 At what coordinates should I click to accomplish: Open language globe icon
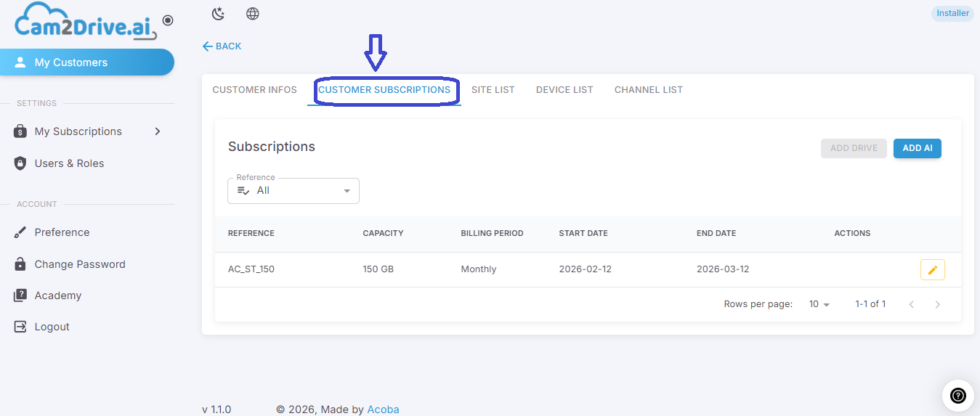[x=253, y=14]
